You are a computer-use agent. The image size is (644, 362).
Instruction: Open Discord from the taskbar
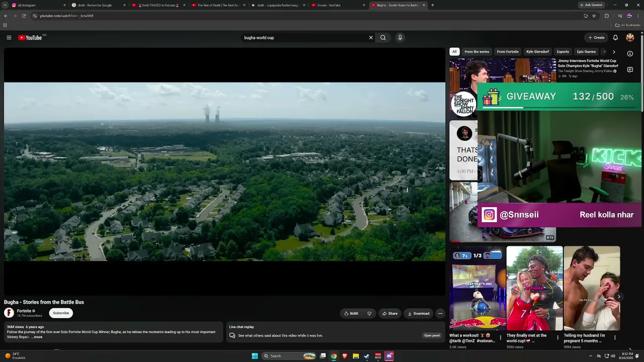pos(389,356)
